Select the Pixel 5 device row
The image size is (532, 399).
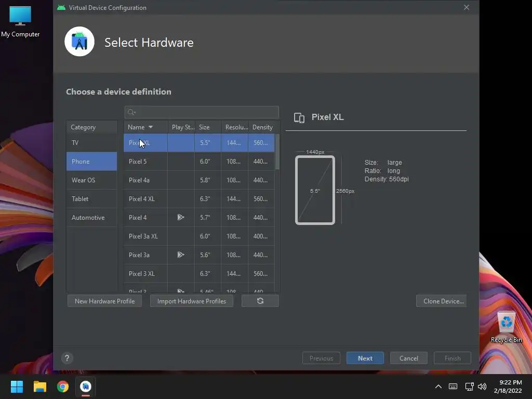click(x=199, y=162)
